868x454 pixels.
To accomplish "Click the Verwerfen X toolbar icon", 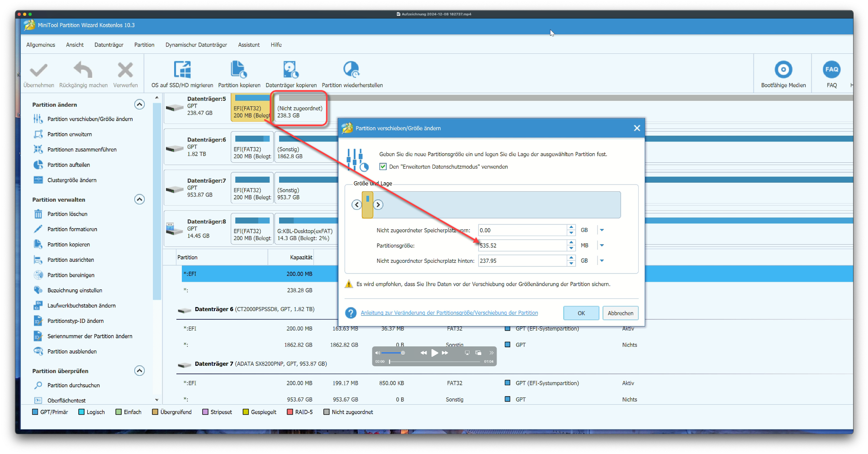I will point(125,71).
